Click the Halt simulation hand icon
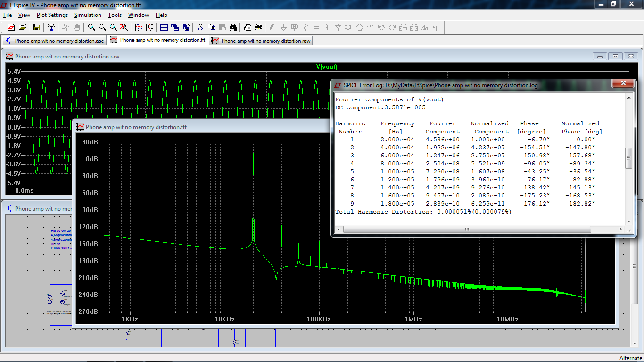The width and height of the screenshot is (644, 362). [x=77, y=27]
